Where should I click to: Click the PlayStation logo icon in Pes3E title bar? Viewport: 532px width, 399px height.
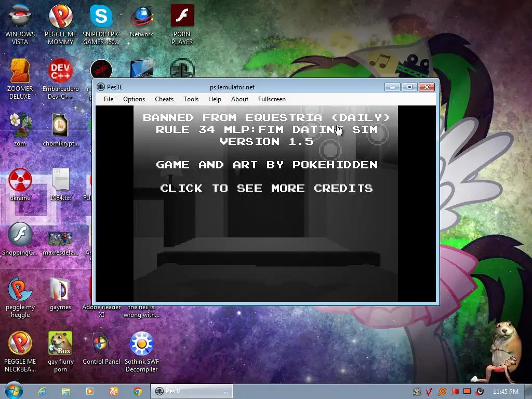100,87
